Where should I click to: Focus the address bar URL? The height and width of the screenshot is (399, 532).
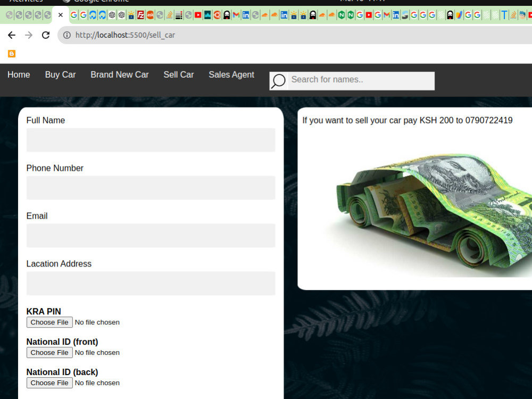pyautogui.click(x=125, y=35)
